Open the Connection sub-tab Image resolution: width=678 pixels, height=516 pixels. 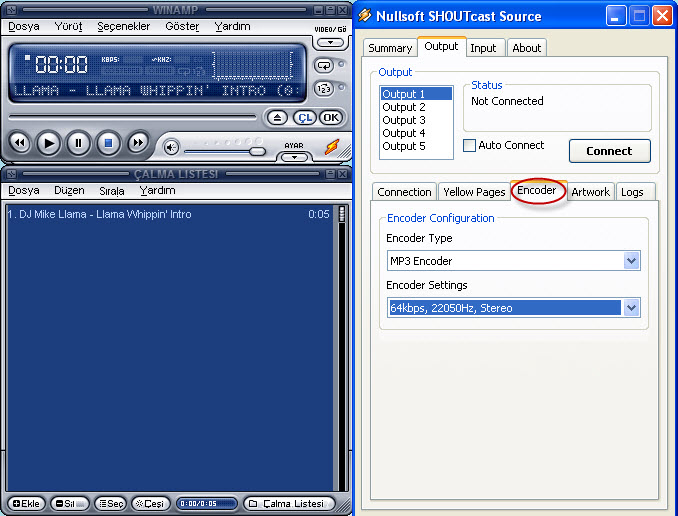pos(404,192)
